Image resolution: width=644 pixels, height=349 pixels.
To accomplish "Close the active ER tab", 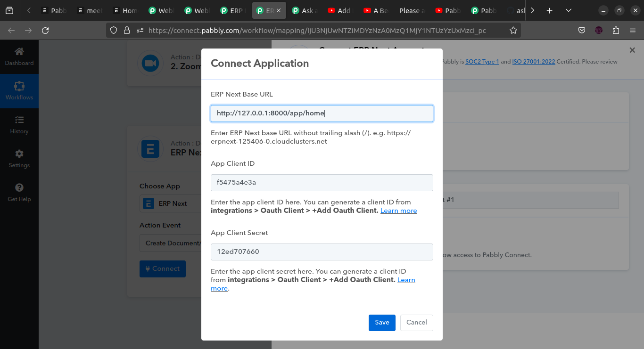I will [279, 10].
